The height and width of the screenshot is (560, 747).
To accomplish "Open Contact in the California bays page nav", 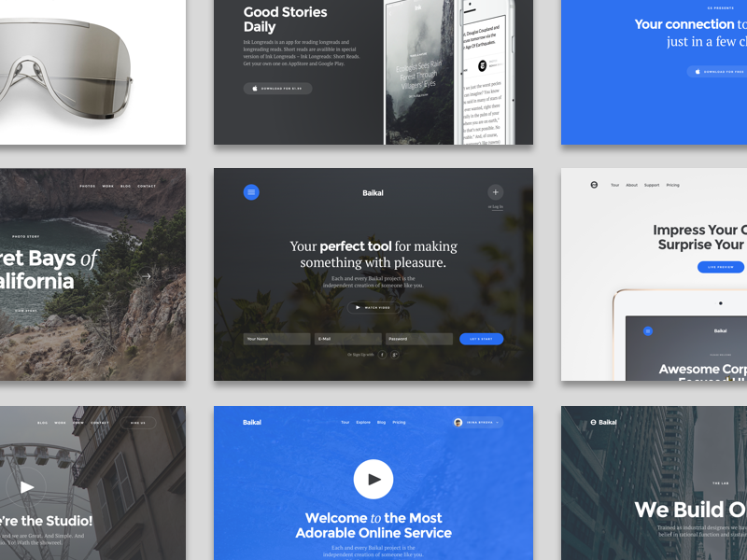I will coord(147,186).
